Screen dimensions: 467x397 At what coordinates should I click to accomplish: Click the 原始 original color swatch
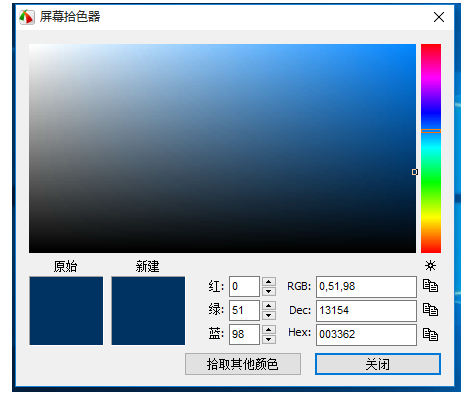pyautogui.click(x=66, y=311)
